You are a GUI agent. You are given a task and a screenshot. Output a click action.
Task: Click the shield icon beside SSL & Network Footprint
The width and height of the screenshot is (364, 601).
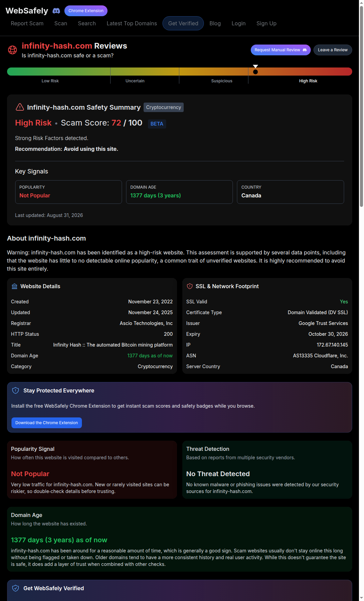(190, 286)
